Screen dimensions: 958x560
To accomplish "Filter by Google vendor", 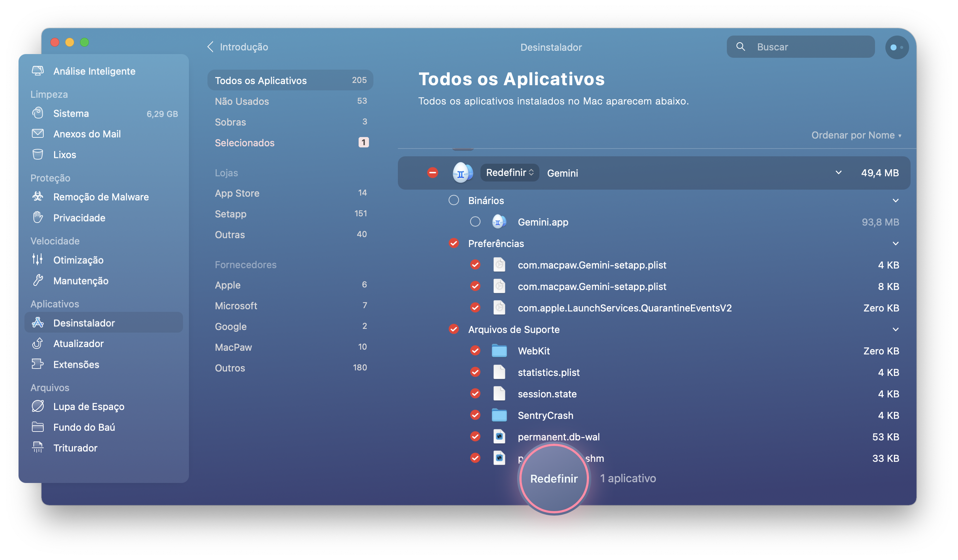I will (290, 326).
